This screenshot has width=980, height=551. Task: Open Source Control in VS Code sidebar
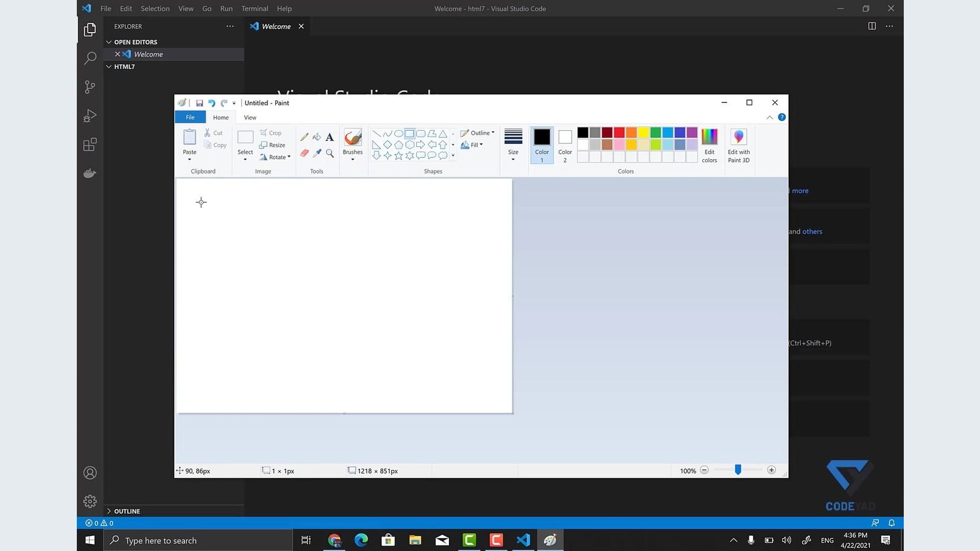coord(90,87)
